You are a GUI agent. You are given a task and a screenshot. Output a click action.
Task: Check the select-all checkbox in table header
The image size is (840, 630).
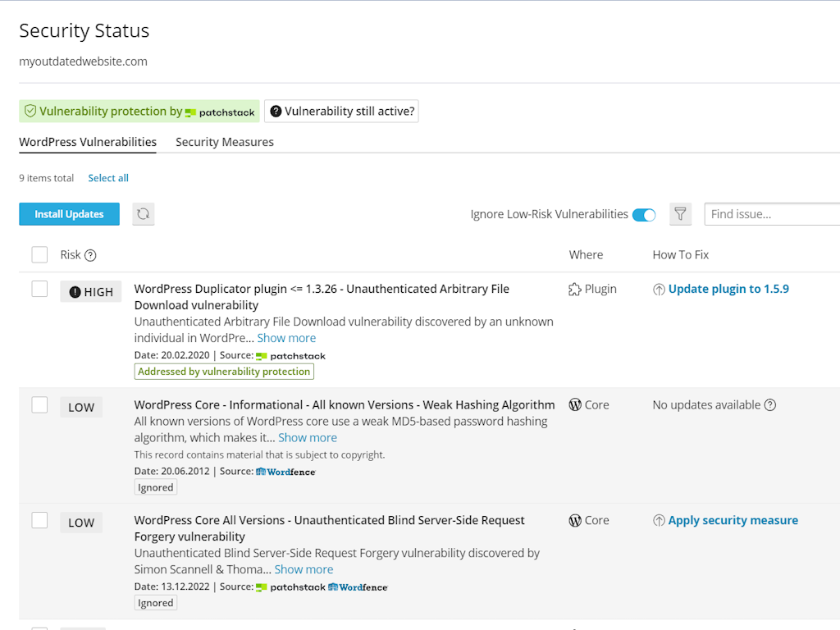pos(39,255)
